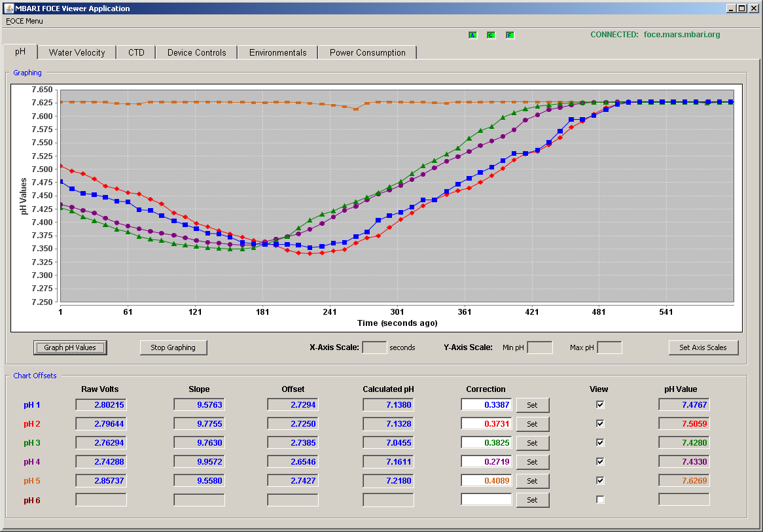Click Set button for pH 2 correction
Screen dimensions: 763x532
coord(533,424)
